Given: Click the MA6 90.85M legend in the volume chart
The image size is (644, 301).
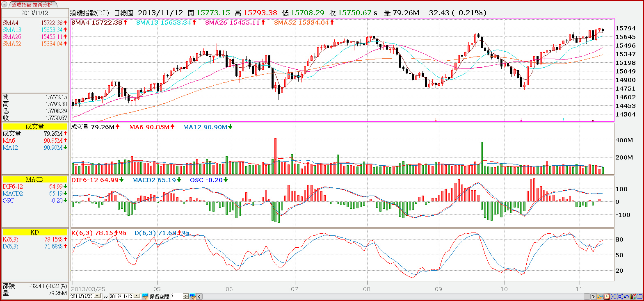Looking at the screenshot, I should click(152, 127).
